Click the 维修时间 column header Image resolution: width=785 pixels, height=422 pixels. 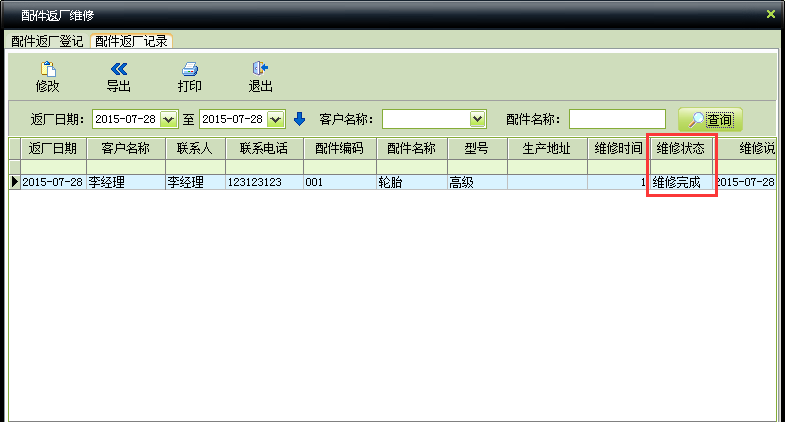[x=619, y=149]
